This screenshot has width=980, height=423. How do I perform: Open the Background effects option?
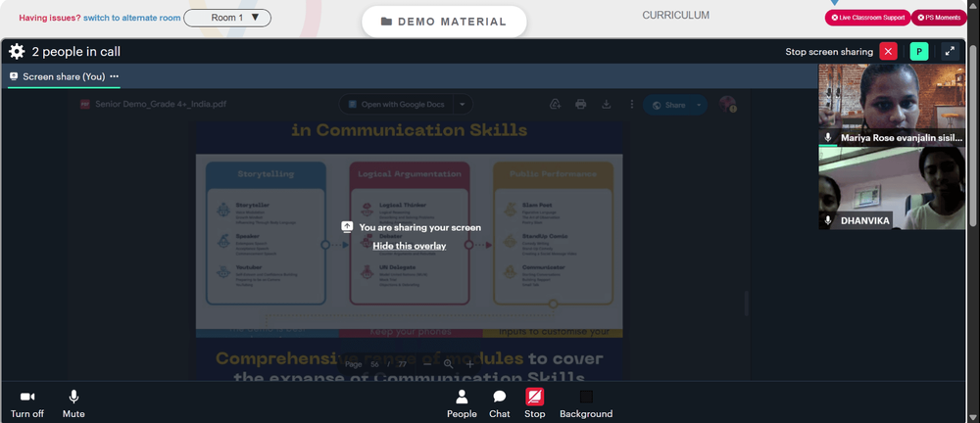[x=586, y=403]
